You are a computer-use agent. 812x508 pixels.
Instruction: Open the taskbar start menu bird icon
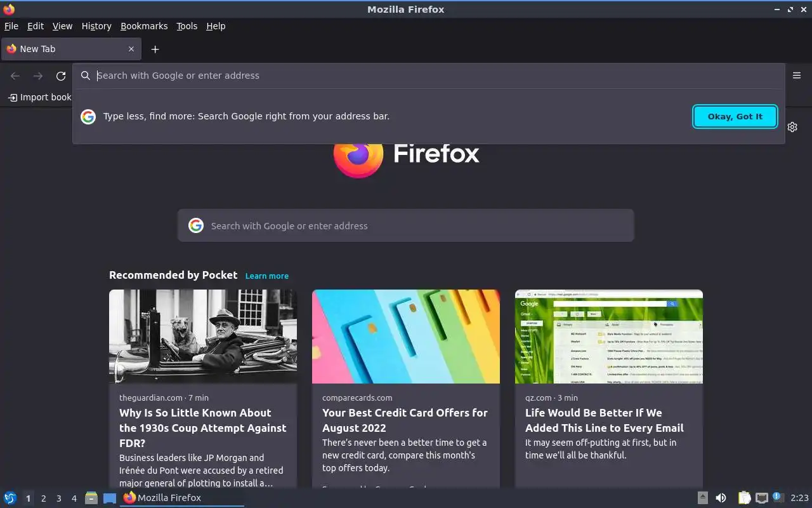10,498
